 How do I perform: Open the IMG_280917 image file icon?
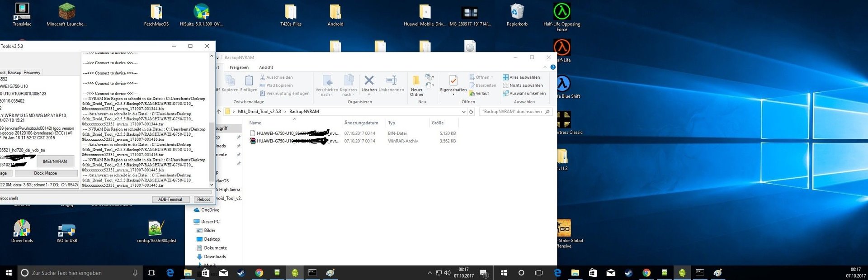pos(470,14)
